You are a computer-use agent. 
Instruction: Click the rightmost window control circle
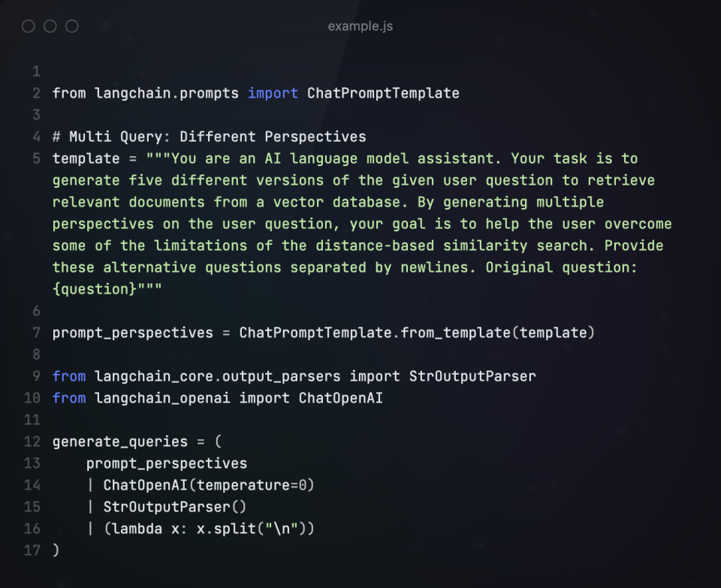pyautogui.click(x=72, y=26)
